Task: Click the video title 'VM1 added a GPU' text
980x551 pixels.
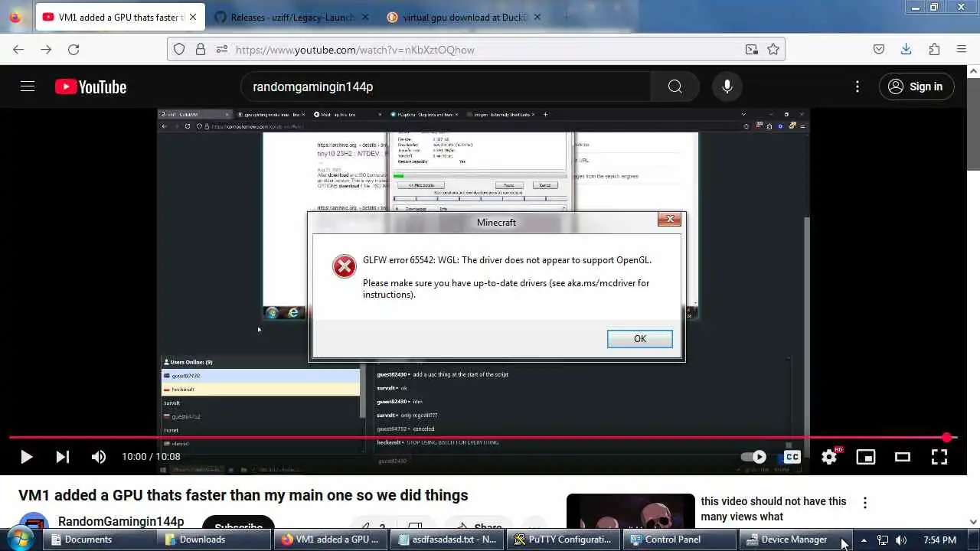Action: (x=243, y=495)
